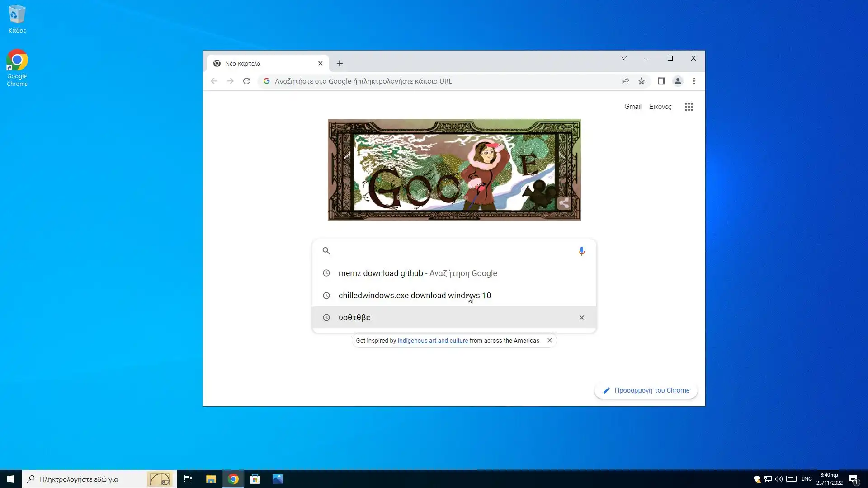Click the voice search microphone icon
Screen dimensions: 868x488
tap(581, 251)
